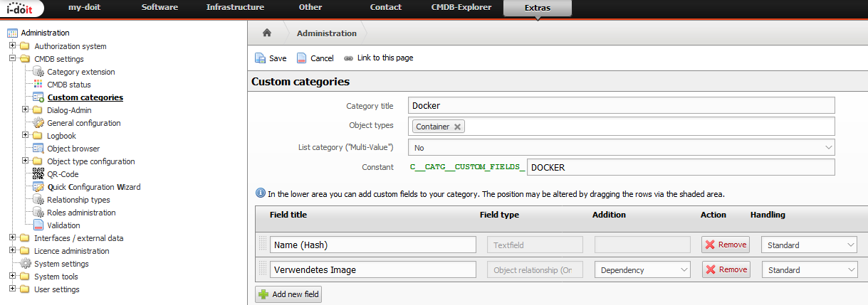Click the QR-Code icon
868x305 pixels.
pyautogui.click(x=38, y=174)
